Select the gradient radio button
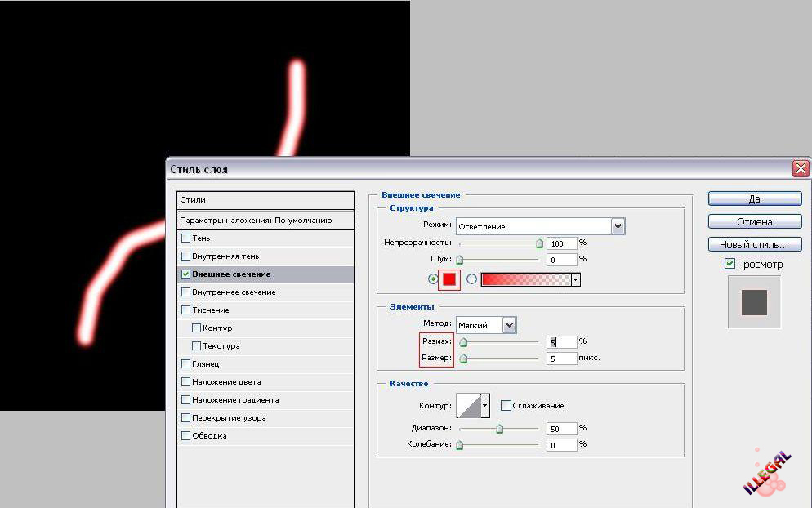Viewport: 812px width, 508px height. 471,279
